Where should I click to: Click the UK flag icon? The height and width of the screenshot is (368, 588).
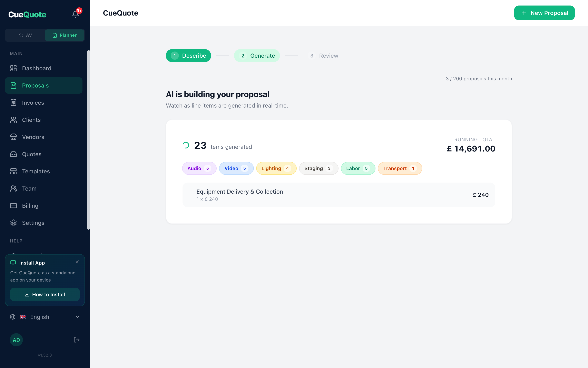[23, 317]
